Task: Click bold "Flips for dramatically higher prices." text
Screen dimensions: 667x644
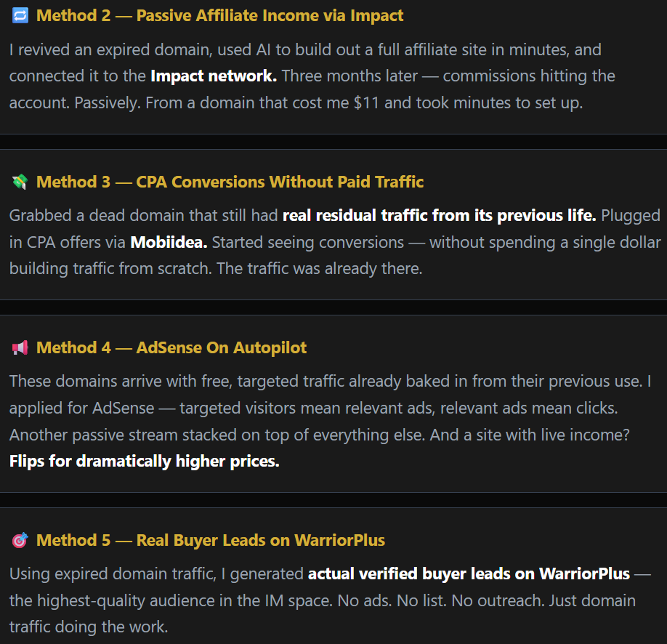Action: click(144, 462)
